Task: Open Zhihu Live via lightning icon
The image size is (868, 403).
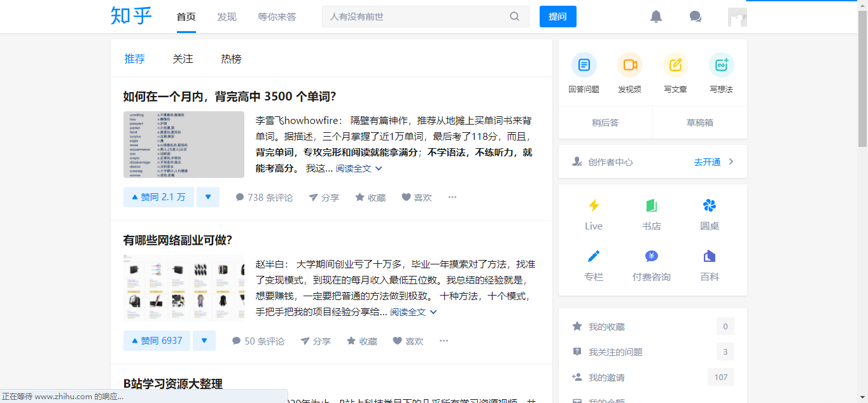Action: click(593, 205)
